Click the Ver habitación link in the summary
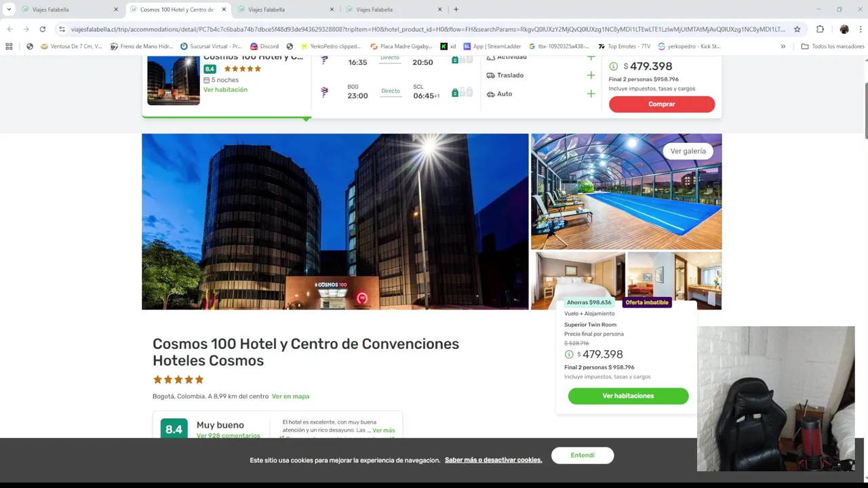 pyautogui.click(x=225, y=89)
